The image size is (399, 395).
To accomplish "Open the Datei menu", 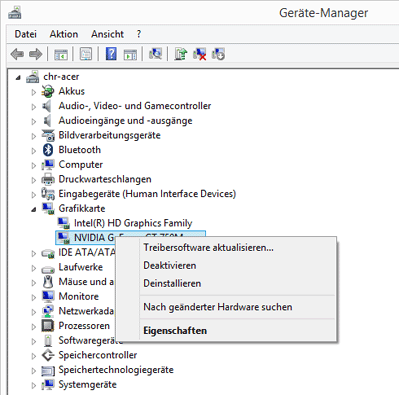I will click(26, 34).
